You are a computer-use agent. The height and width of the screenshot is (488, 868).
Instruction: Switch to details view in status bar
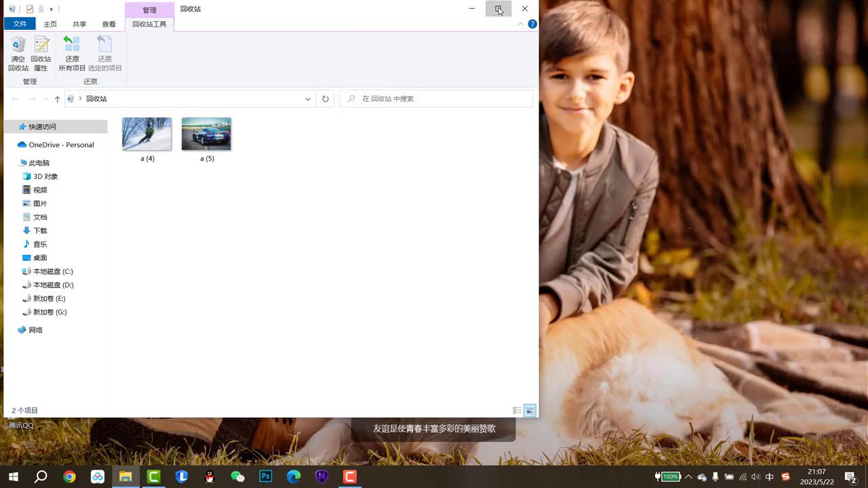click(517, 411)
